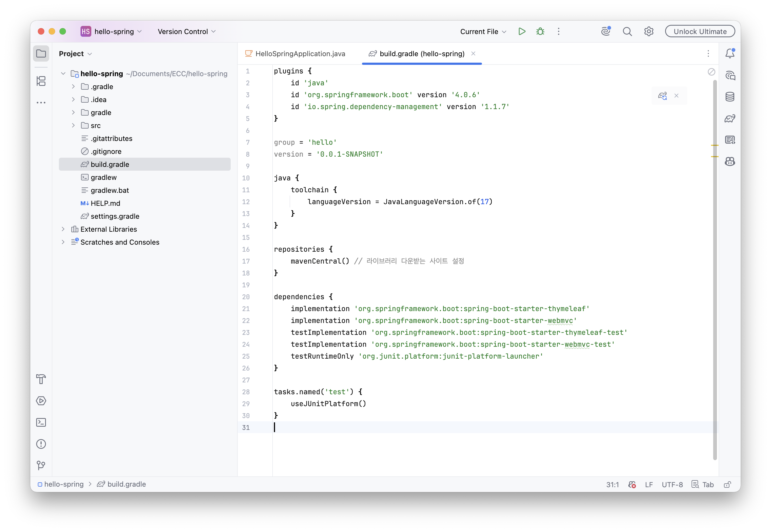771x532 pixels.
Task: Open the Current File run configuration dropdown
Action: (483, 31)
